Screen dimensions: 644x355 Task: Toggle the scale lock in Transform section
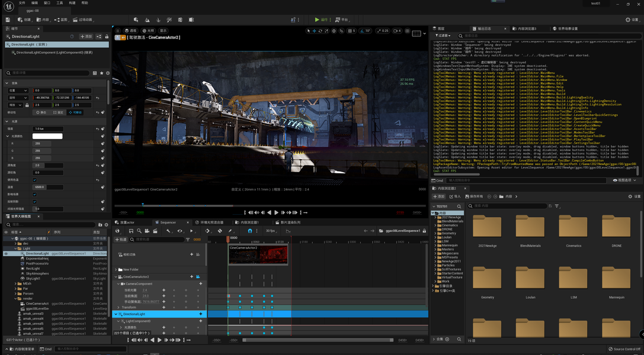tap(27, 105)
